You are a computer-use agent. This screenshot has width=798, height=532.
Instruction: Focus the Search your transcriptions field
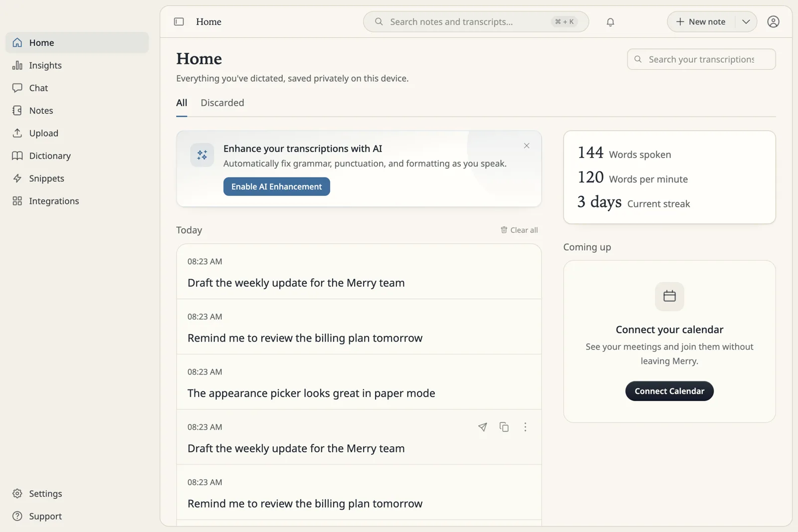[701, 59]
